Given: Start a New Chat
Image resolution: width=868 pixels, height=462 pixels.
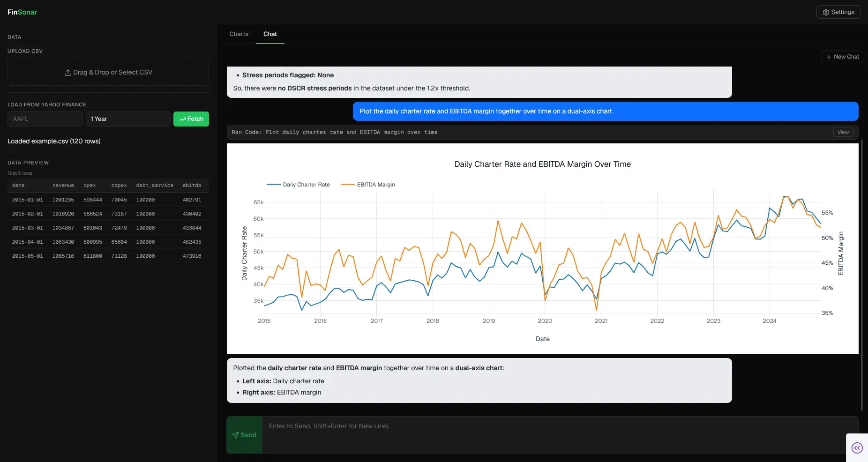Looking at the screenshot, I should click(842, 57).
